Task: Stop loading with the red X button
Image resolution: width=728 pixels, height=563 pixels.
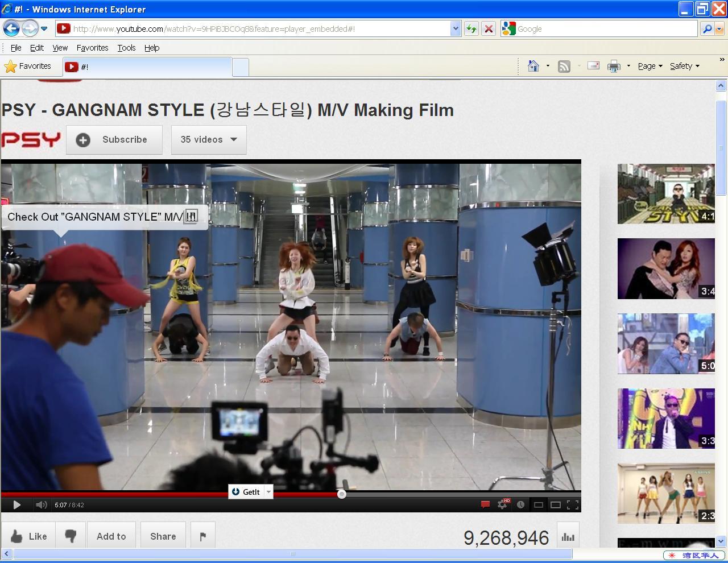Action: [x=488, y=29]
